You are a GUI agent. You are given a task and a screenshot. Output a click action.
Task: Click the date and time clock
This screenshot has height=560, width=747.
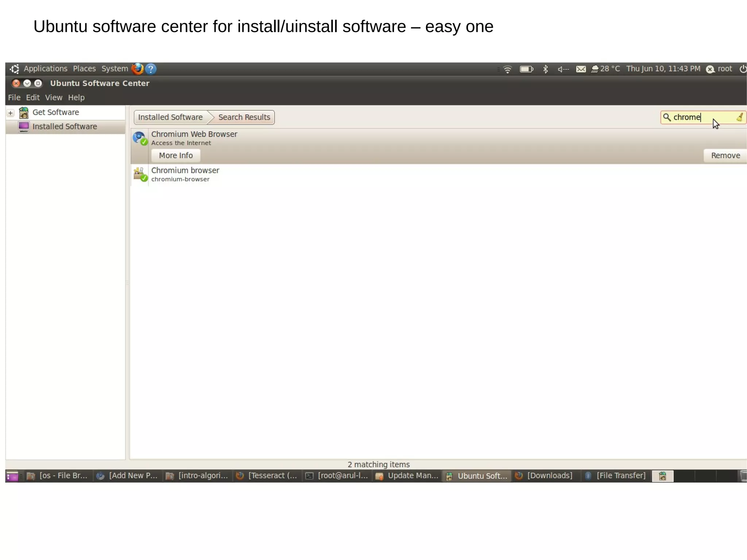pos(663,69)
